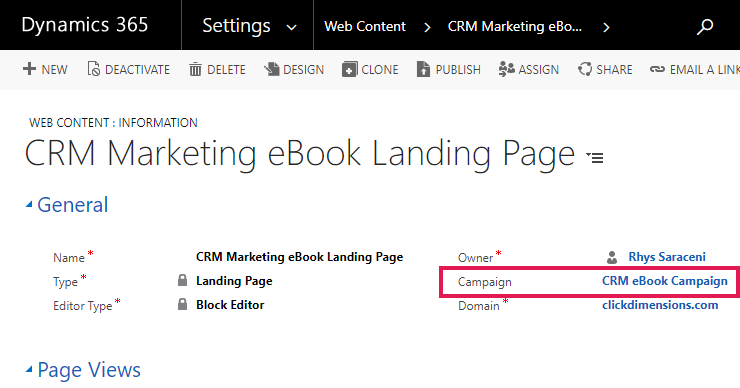This screenshot has width=740, height=388.
Task: Click the PUBLISH command label
Action: click(x=458, y=70)
